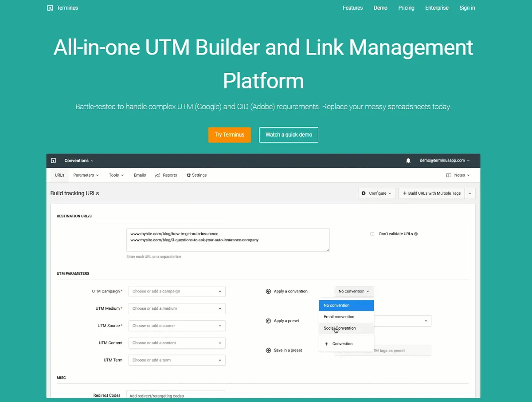
Task: Select Social Convention from the open dropdown
Action: click(340, 328)
